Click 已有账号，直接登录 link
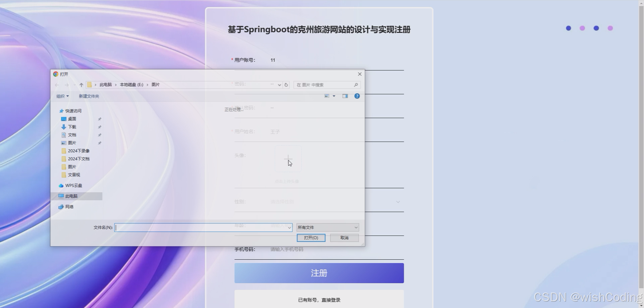Image resolution: width=644 pixels, height=308 pixels. click(319, 300)
